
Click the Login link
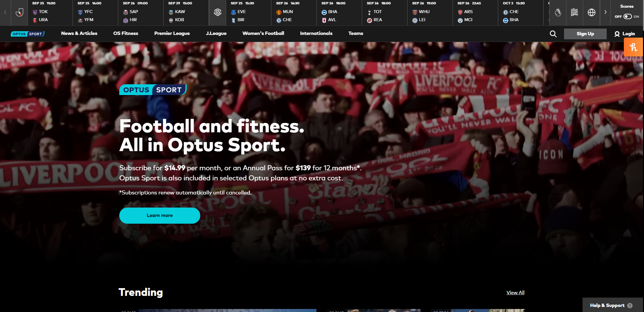pyautogui.click(x=629, y=34)
